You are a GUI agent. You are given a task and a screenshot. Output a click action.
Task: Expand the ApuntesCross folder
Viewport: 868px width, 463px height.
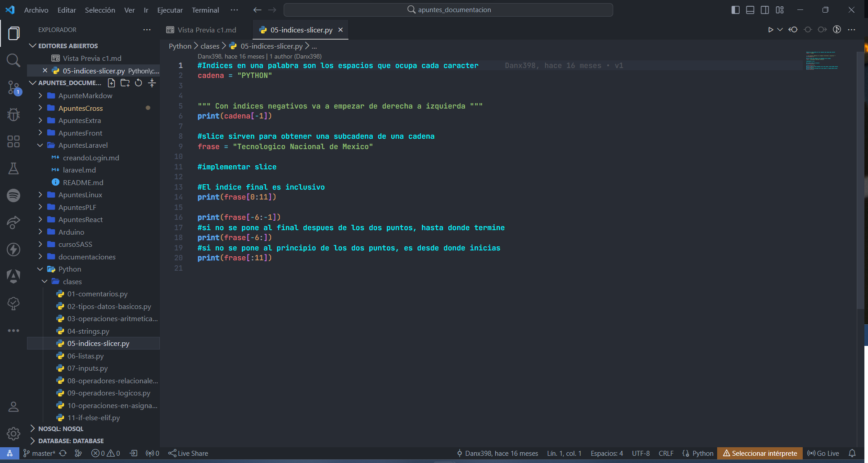pos(81,108)
